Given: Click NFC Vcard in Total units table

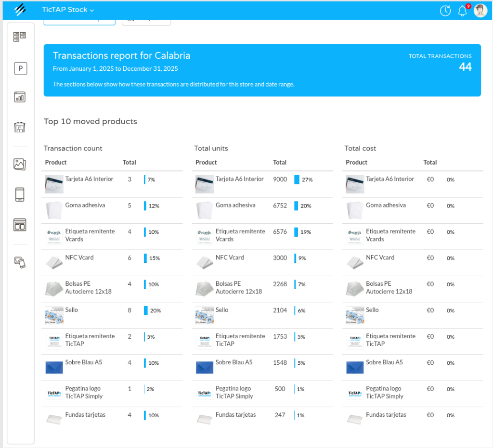Looking at the screenshot, I should coord(229,257).
